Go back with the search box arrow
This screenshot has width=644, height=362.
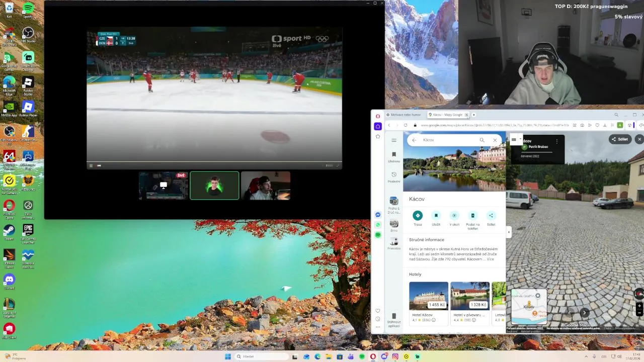[414, 140]
